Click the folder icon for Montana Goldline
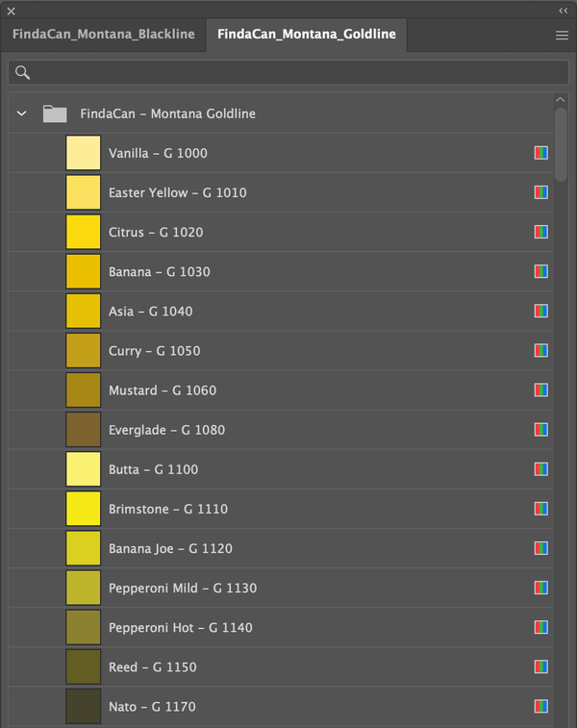 tap(55, 113)
